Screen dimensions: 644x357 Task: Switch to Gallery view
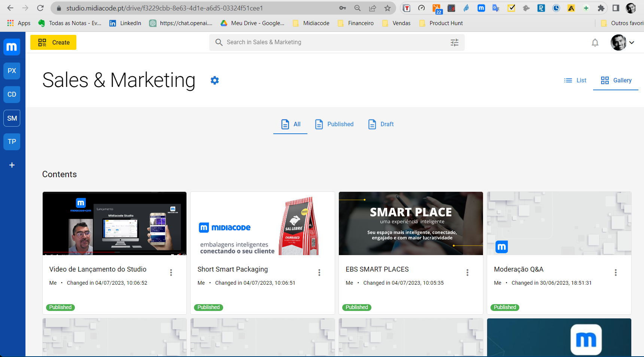coord(616,81)
